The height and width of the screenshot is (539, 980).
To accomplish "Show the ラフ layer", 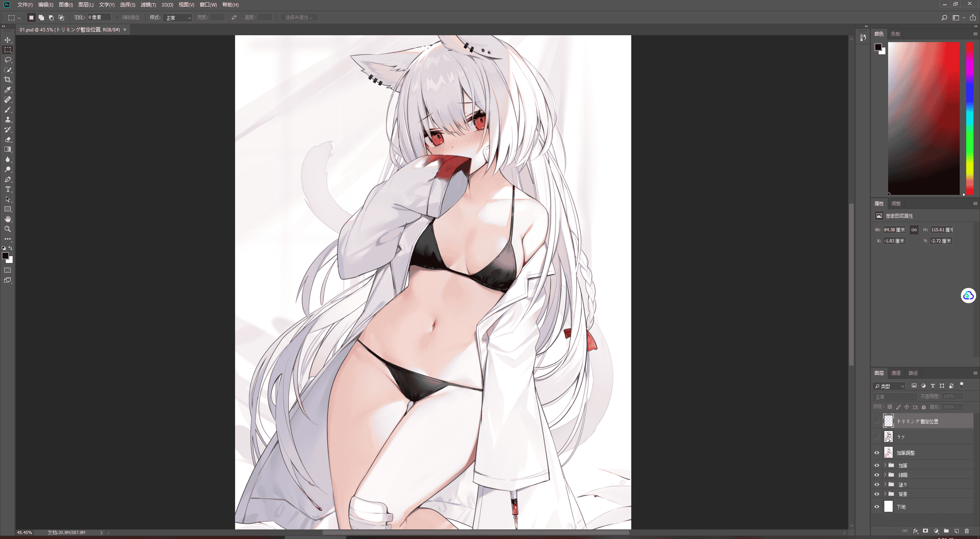I will pyautogui.click(x=877, y=437).
